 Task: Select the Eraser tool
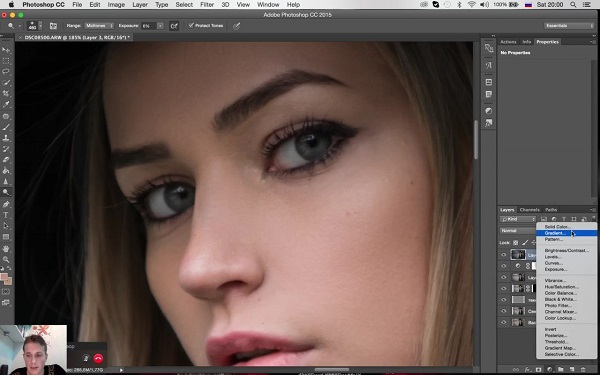click(6, 160)
